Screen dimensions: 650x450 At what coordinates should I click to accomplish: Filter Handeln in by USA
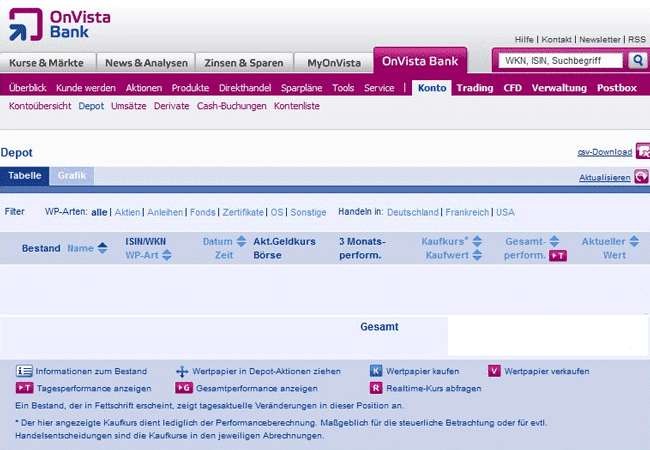[505, 212]
